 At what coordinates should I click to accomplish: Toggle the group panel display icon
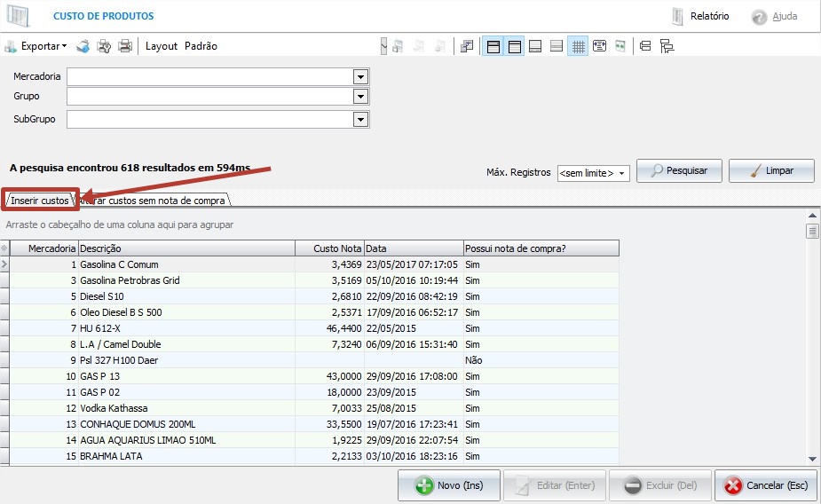(493, 46)
